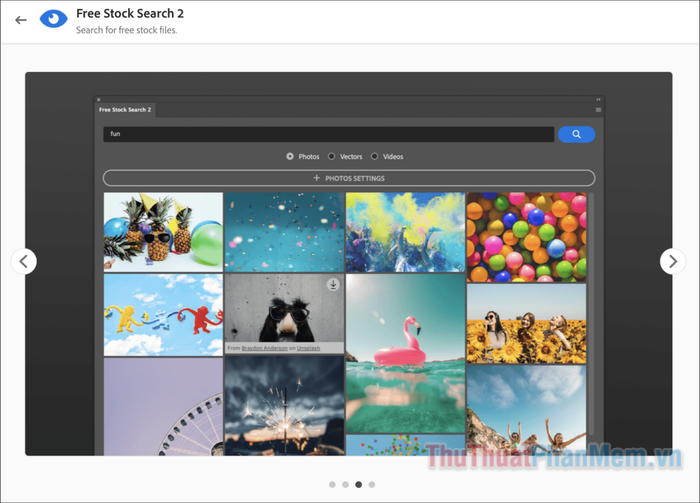The width and height of the screenshot is (700, 503).
Task: Select the sparkler photo
Action: pyautogui.click(x=284, y=405)
